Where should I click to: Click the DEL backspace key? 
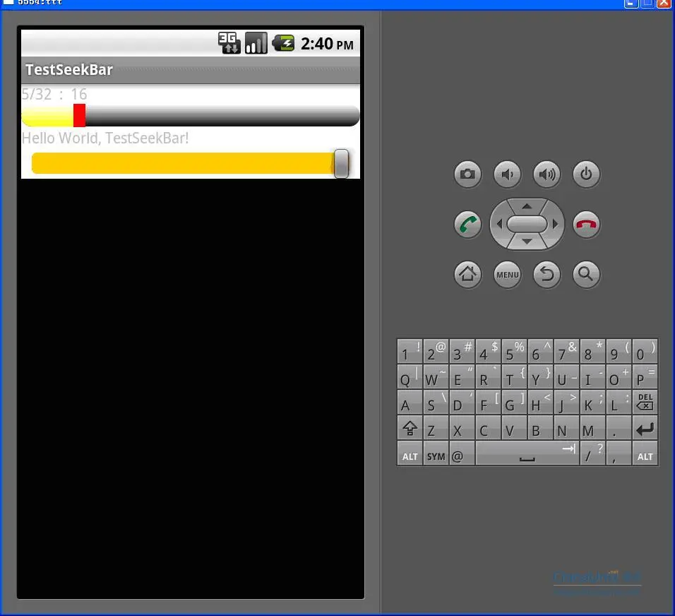(x=645, y=403)
